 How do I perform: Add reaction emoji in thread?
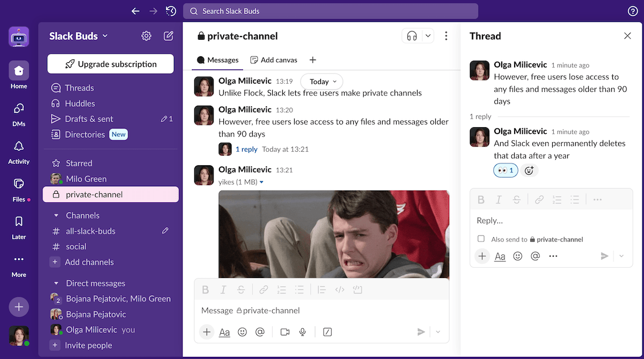[529, 171]
